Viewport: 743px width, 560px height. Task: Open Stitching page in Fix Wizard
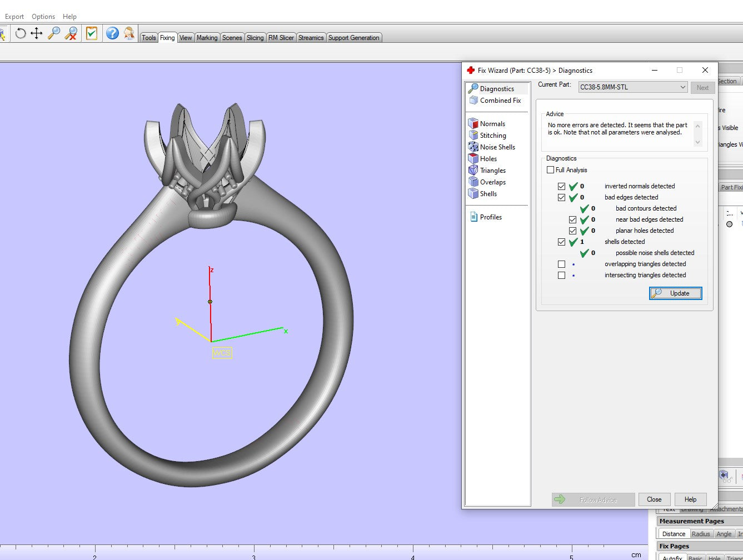pos(493,136)
